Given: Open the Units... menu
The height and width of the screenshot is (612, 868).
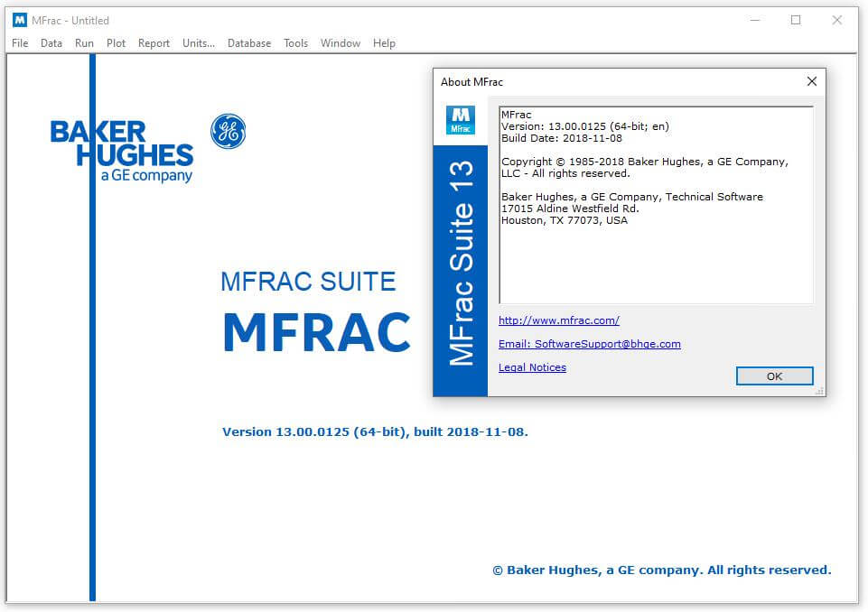Looking at the screenshot, I should [x=198, y=42].
